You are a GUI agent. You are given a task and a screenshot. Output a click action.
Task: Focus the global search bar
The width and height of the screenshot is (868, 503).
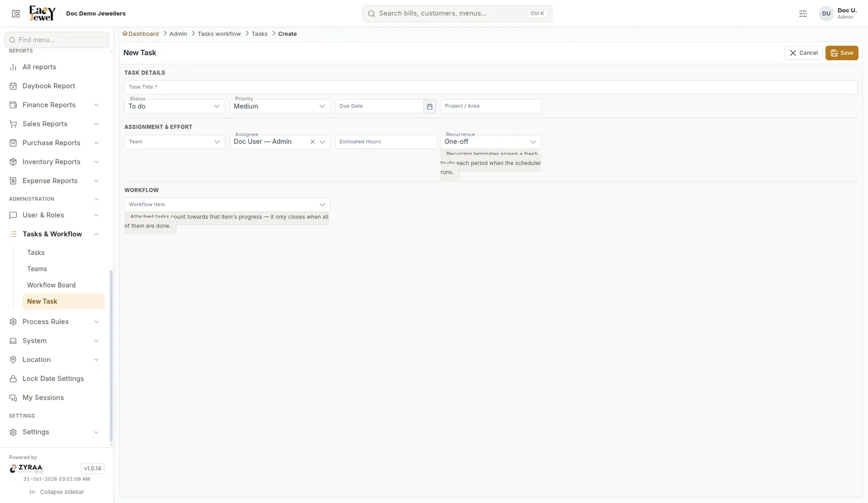coord(457,14)
